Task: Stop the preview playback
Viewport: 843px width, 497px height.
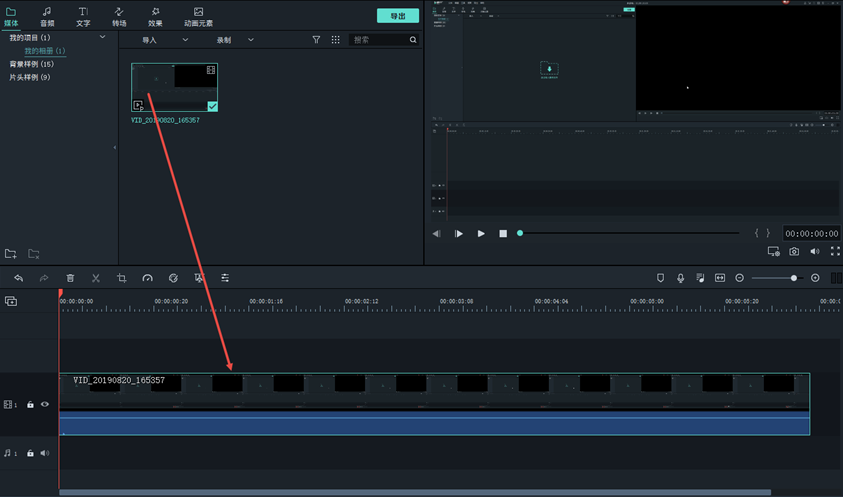Action: [x=503, y=233]
